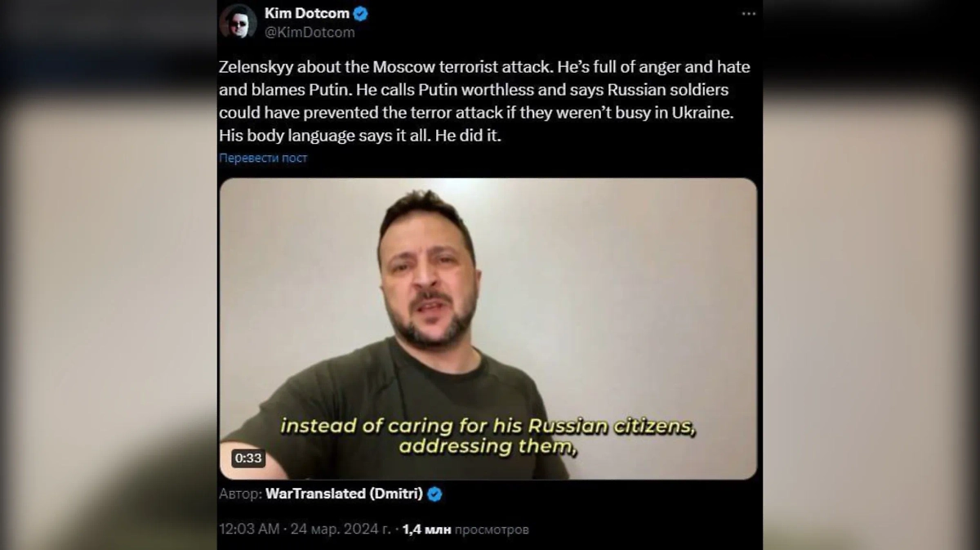Click the 12:03 AM post timestamp

point(249,529)
